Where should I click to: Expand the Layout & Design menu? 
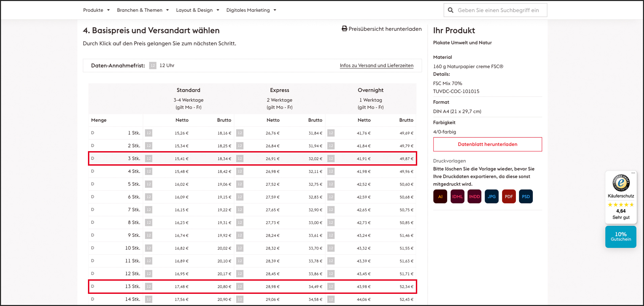tap(197, 10)
